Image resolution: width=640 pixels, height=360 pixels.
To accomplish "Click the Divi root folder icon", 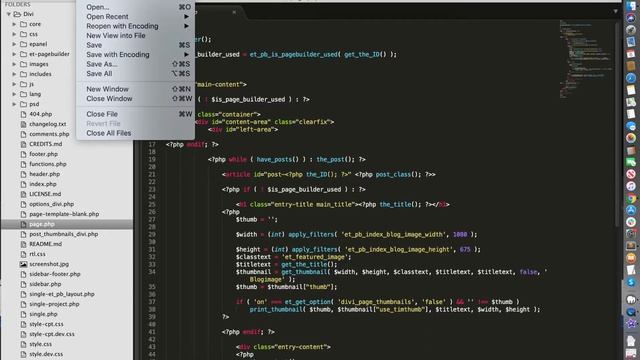I will tap(17, 14).
